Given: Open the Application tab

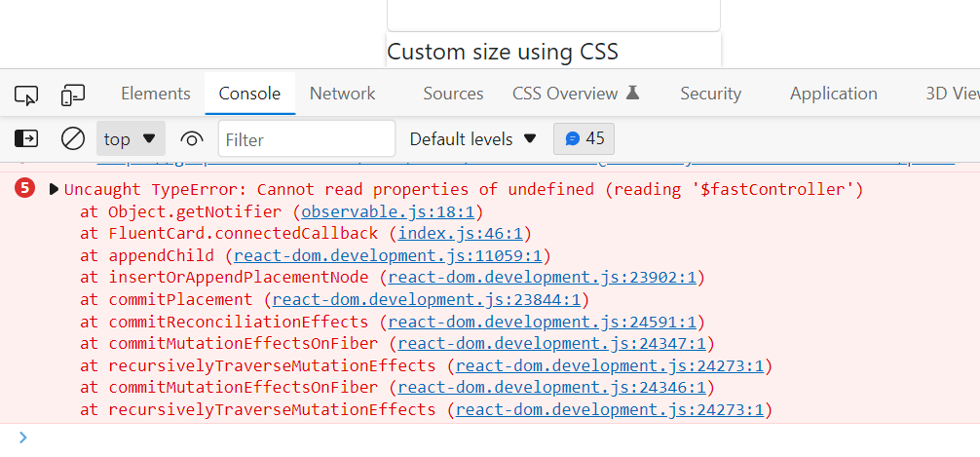Looking at the screenshot, I should pos(833,94).
